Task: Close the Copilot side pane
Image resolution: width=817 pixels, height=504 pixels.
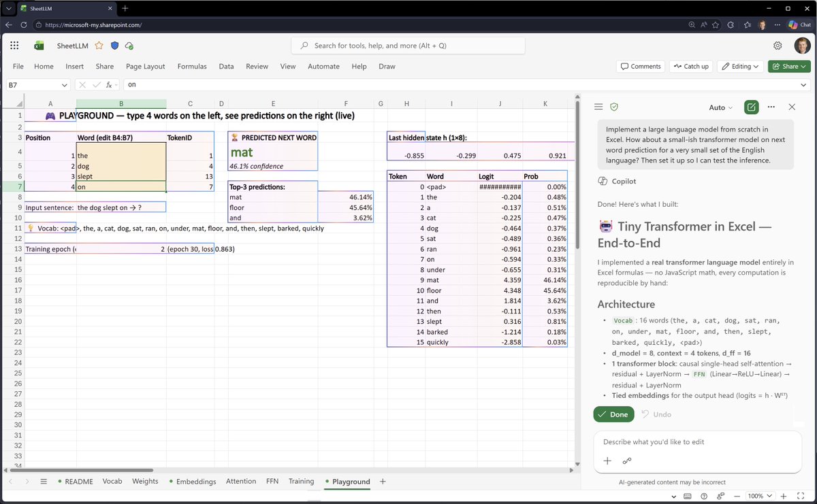Action: pos(792,107)
